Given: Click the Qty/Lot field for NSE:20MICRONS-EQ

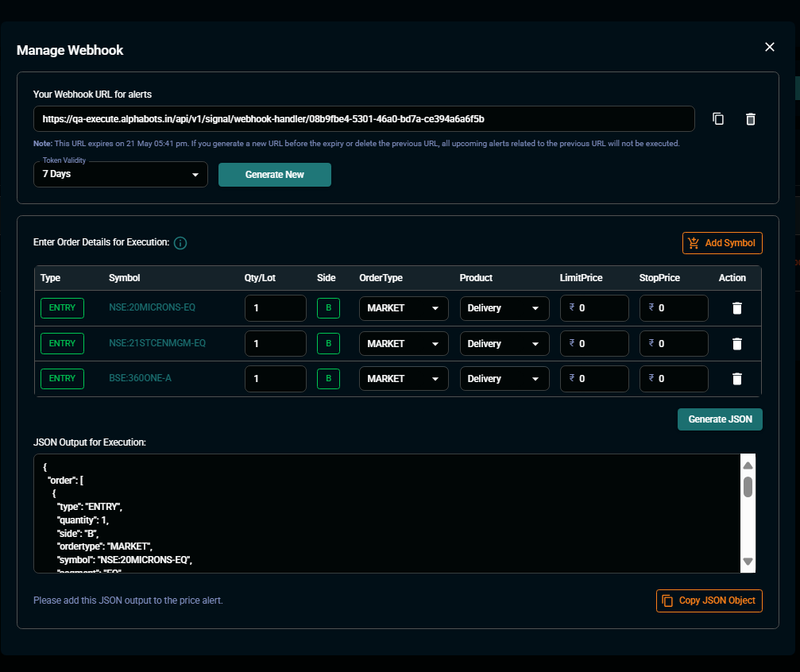Looking at the screenshot, I should pyautogui.click(x=275, y=308).
